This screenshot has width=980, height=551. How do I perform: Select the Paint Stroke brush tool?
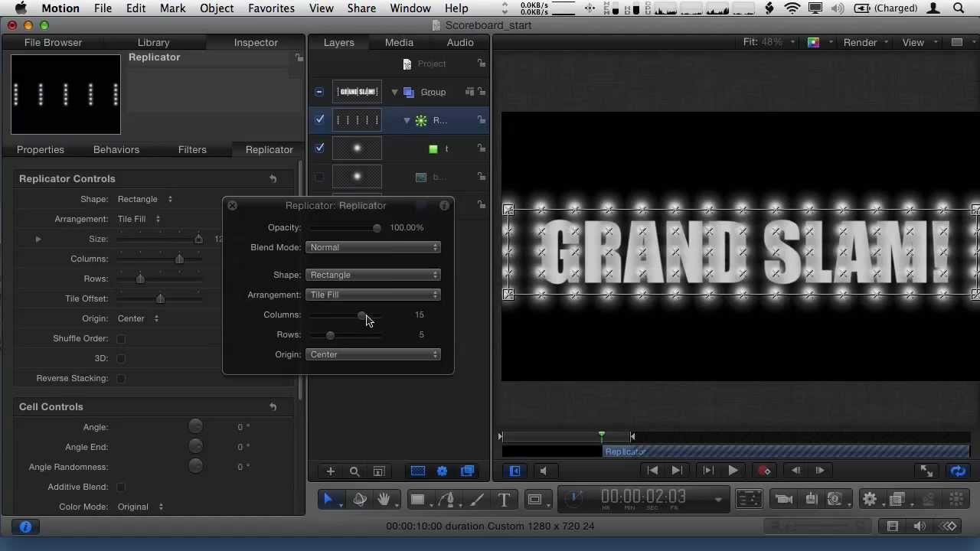[x=477, y=500]
